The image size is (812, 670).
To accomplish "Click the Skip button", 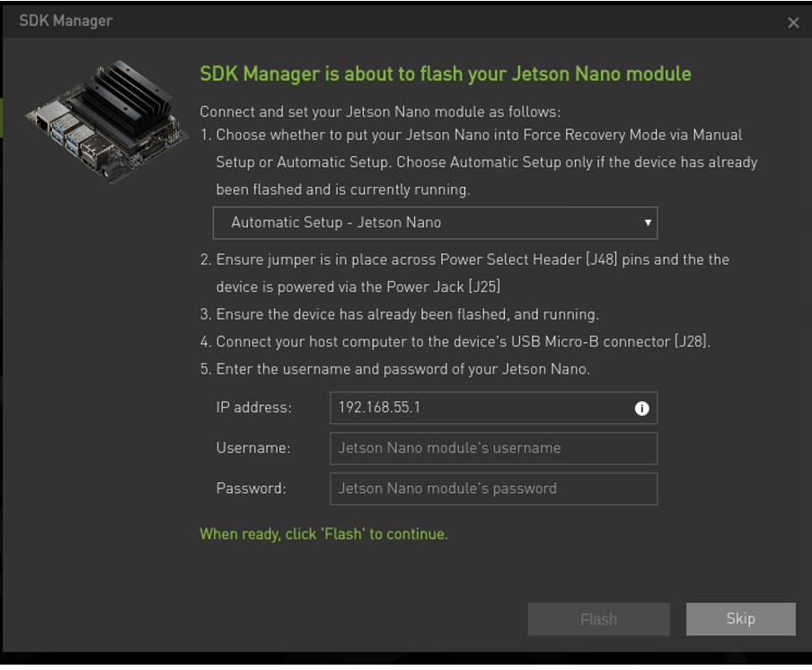I will [740, 619].
